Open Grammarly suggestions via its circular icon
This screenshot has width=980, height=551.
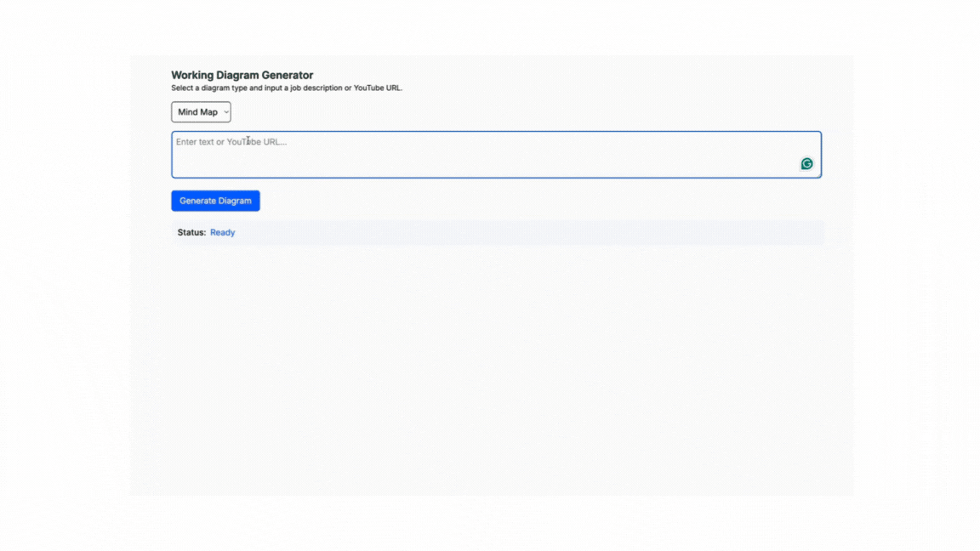(x=806, y=163)
